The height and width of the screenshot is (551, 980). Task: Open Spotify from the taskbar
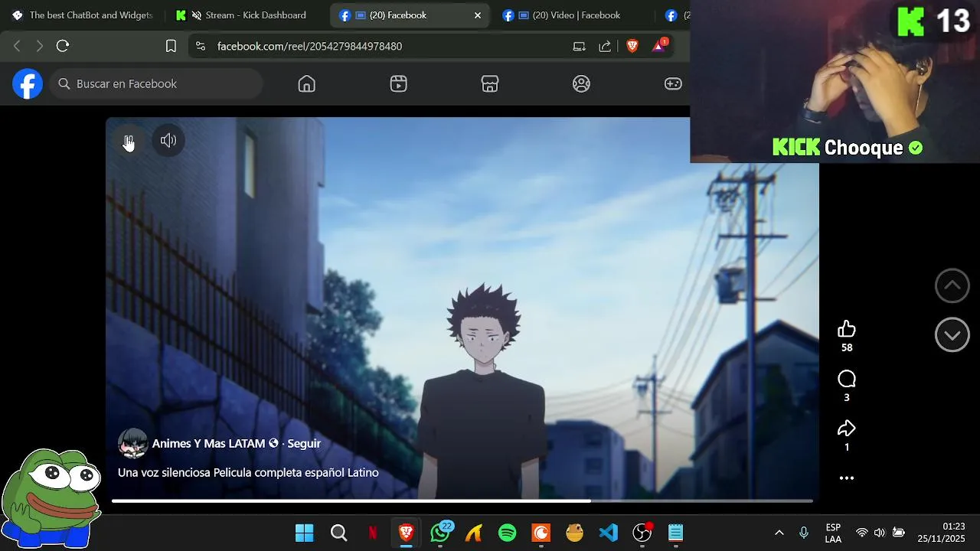pos(508,533)
